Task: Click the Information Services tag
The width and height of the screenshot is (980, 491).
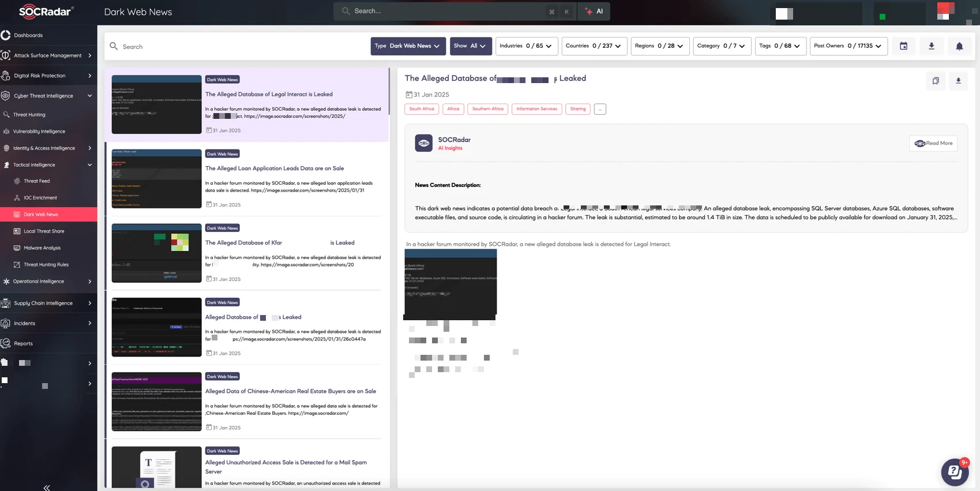Action: click(536, 109)
